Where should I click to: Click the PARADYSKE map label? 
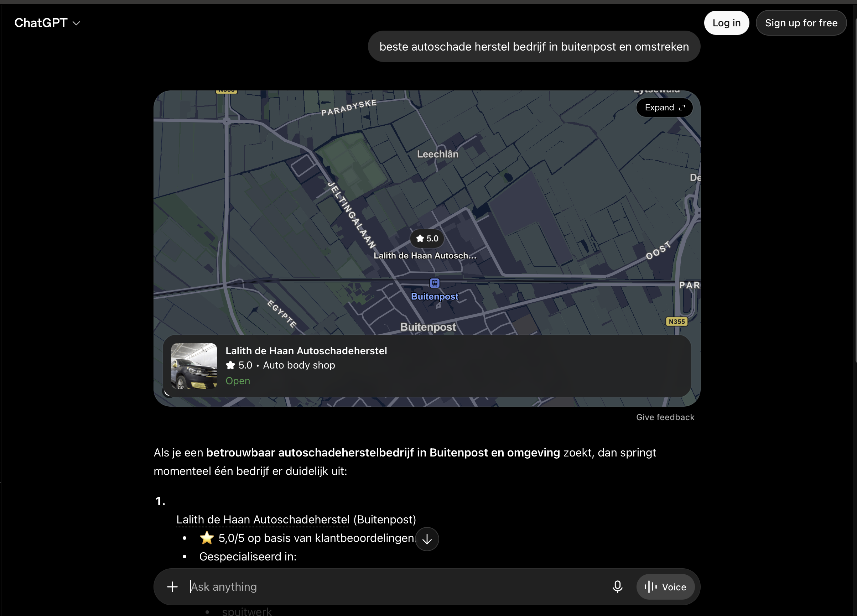[349, 107]
